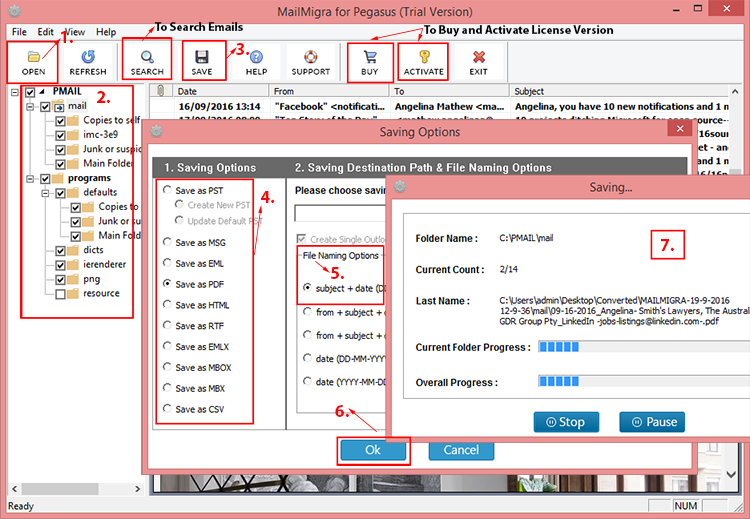750x519 pixels.
Task: Sort emails by the From column header
Action: pos(330,90)
